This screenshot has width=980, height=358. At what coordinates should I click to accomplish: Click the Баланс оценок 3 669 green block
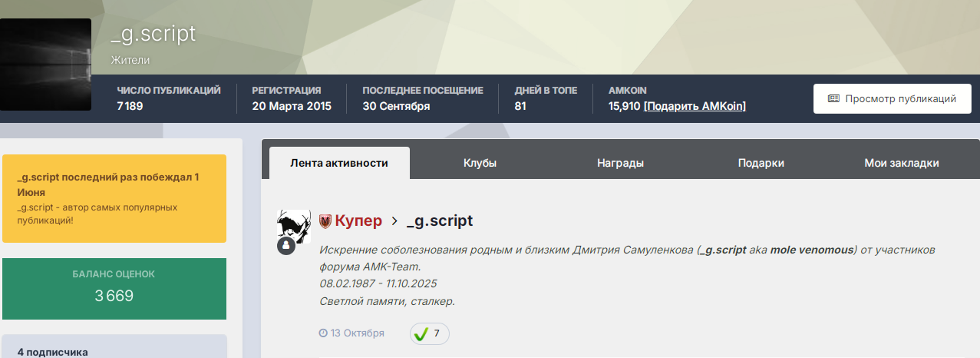tap(114, 289)
